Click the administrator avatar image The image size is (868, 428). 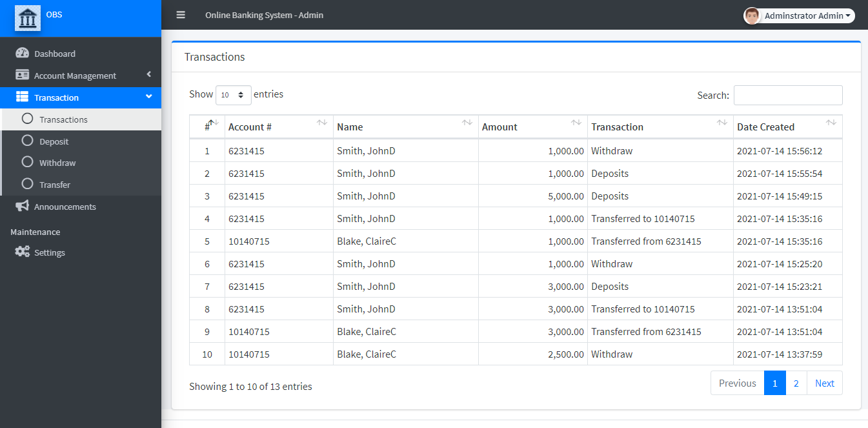click(752, 15)
